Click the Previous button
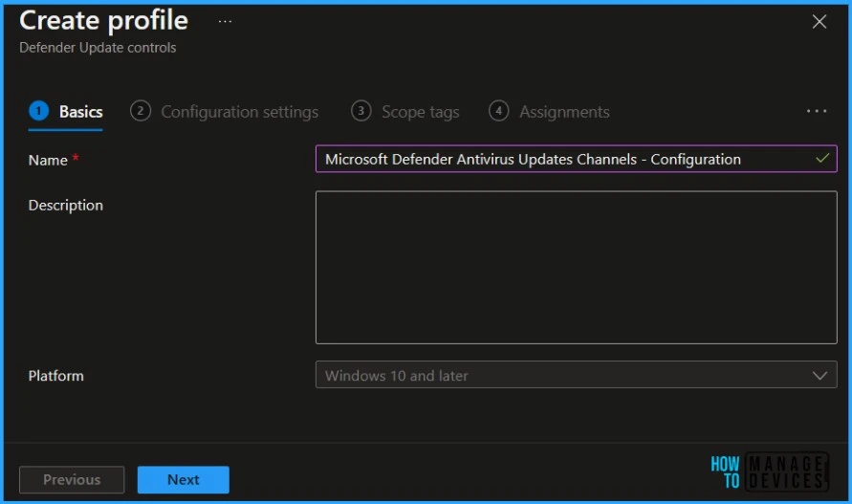This screenshot has width=852, height=504. [72, 479]
